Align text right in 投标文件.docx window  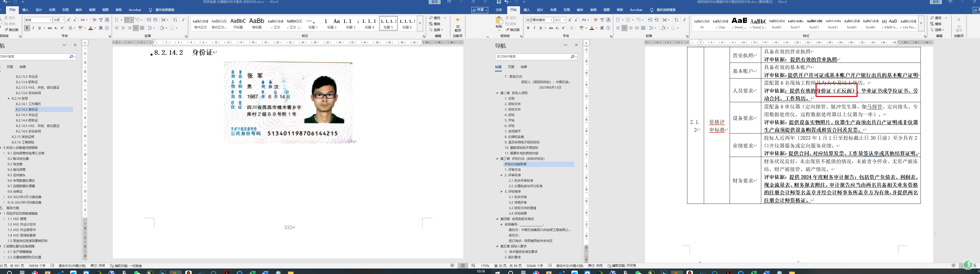(129, 28)
